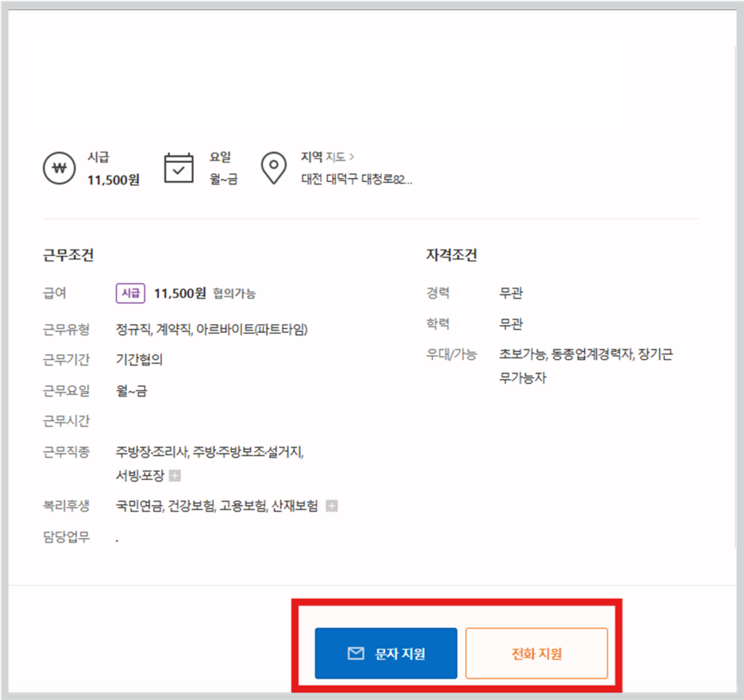
Task: Expand the 근무직종 list with the plus icon
Action: coord(175,475)
